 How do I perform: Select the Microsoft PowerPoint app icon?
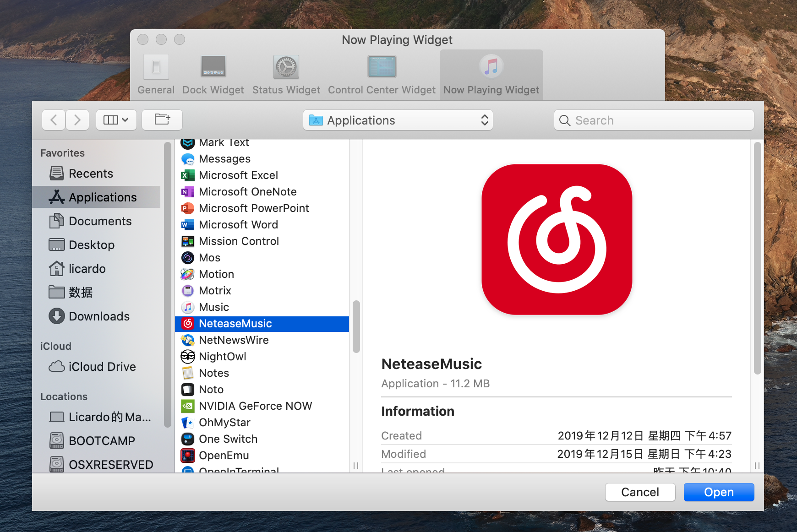pos(188,208)
